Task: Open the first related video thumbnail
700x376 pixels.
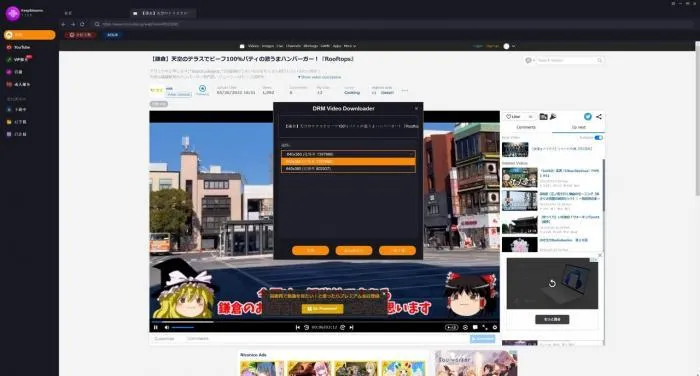Action: (x=520, y=178)
